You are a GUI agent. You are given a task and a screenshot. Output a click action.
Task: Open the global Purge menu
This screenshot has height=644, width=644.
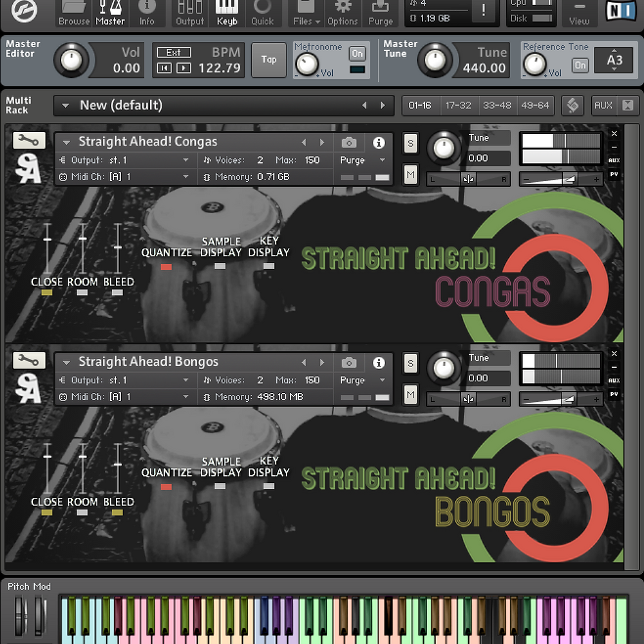click(x=381, y=13)
